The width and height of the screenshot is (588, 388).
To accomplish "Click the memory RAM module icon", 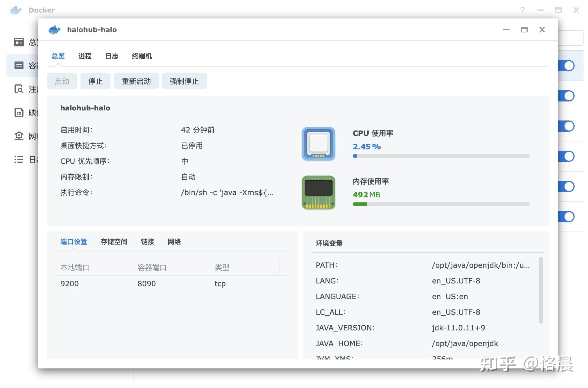I will pyautogui.click(x=319, y=192).
